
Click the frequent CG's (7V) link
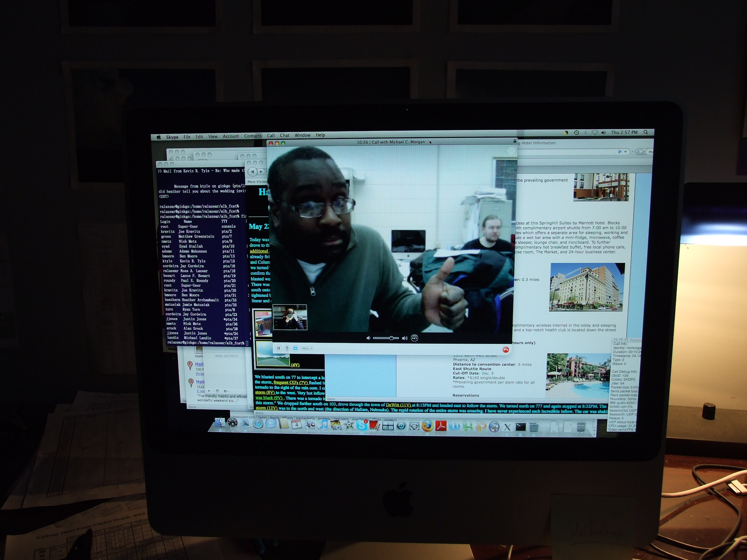tap(291, 383)
